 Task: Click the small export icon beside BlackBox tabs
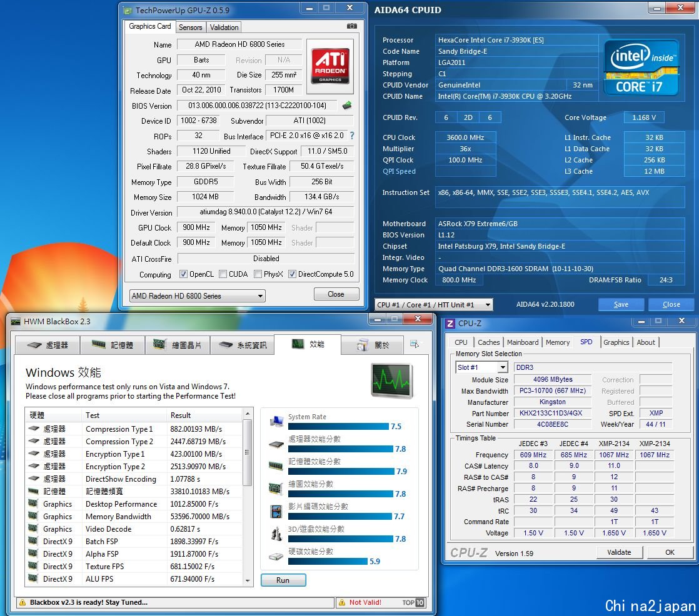click(x=414, y=344)
